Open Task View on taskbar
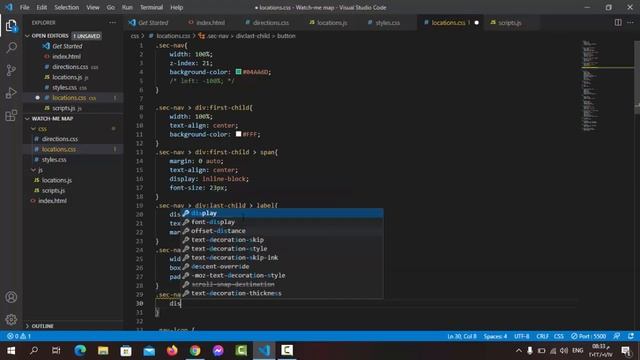This screenshot has width=640, height=360. pyautogui.click(x=56, y=351)
